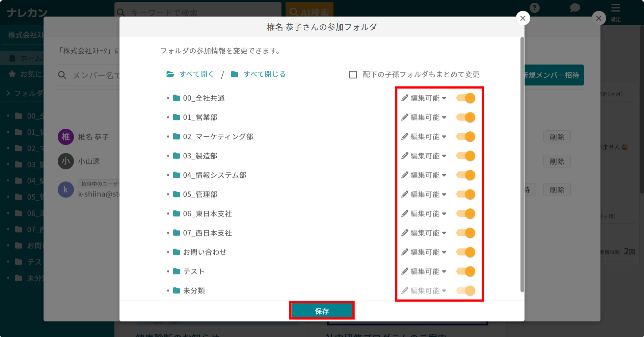Click the open-folder icon beside すべて開く
The height and width of the screenshot is (337, 644).
tap(170, 74)
